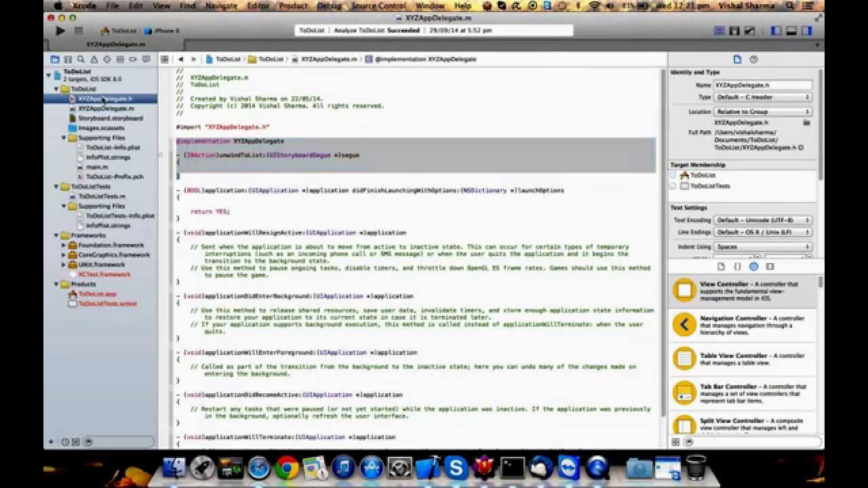Open the Code Snippet library icon
The width and height of the screenshot is (868, 488).
pyautogui.click(x=737, y=266)
